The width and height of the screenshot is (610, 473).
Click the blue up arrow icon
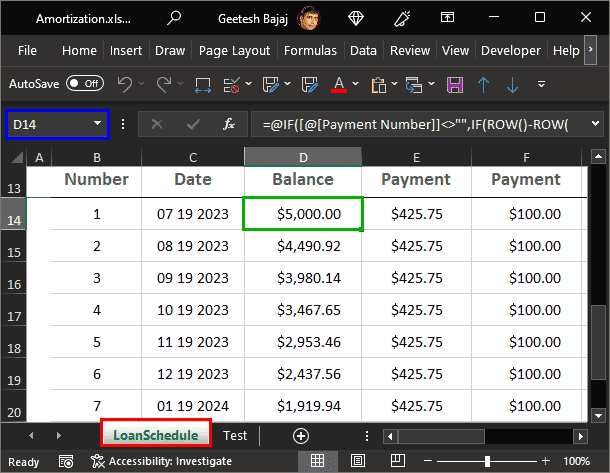[x=484, y=85]
